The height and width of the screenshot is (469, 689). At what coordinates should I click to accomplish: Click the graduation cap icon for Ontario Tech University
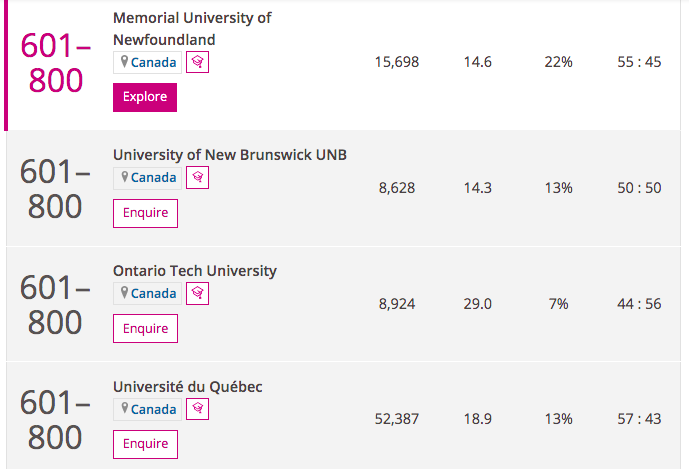(197, 293)
